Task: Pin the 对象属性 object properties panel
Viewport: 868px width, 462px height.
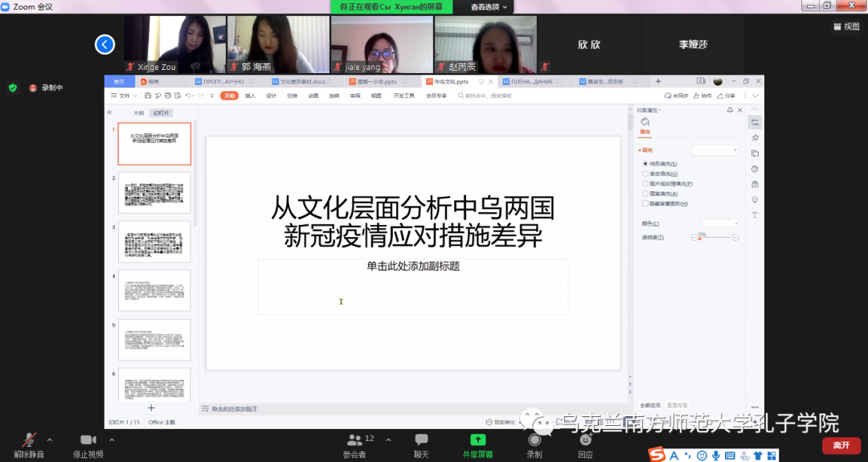Action: point(730,110)
